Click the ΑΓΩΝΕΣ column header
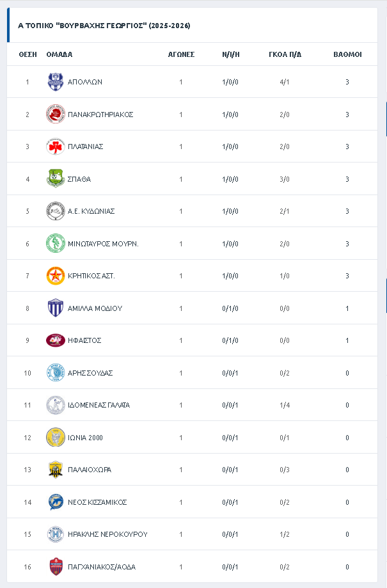This screenshot has height=588, width=387. tap(181, 54)
